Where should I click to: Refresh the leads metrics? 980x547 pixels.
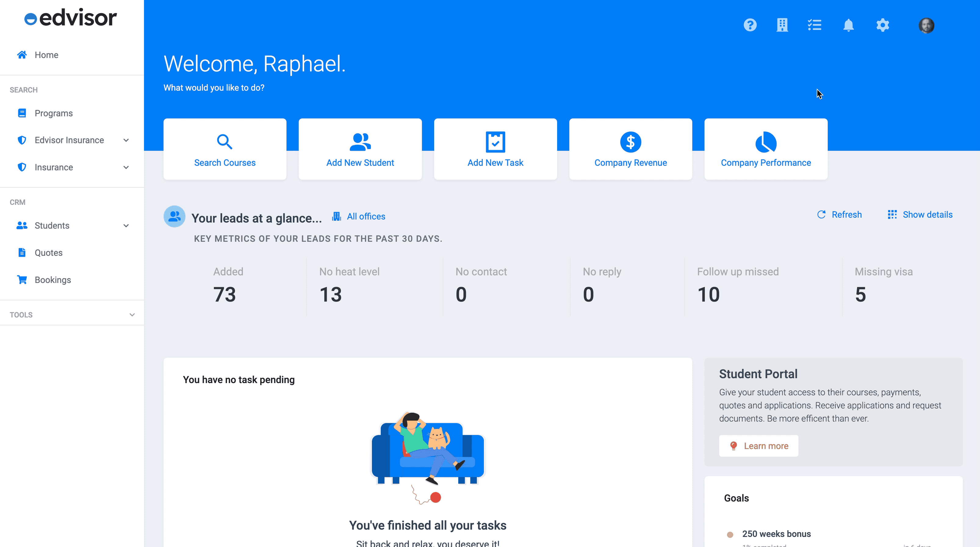click(x=840, y=215)
